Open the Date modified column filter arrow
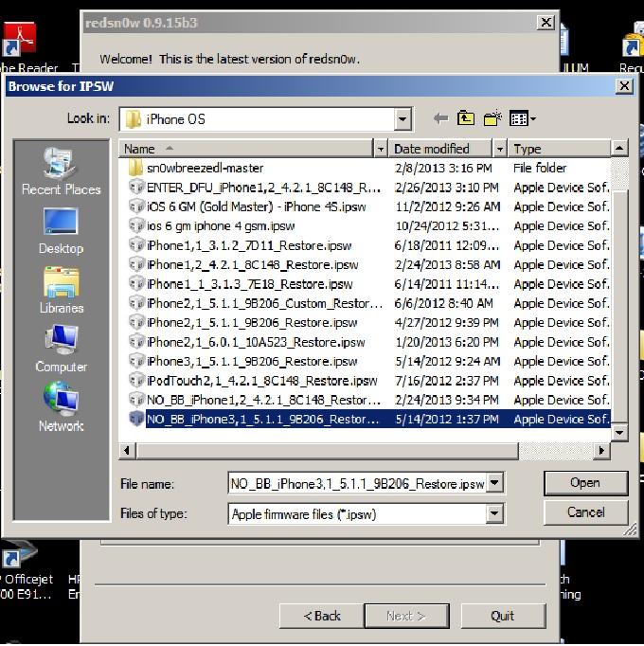This screenshot has width=644, height=646. coord(499,149)
